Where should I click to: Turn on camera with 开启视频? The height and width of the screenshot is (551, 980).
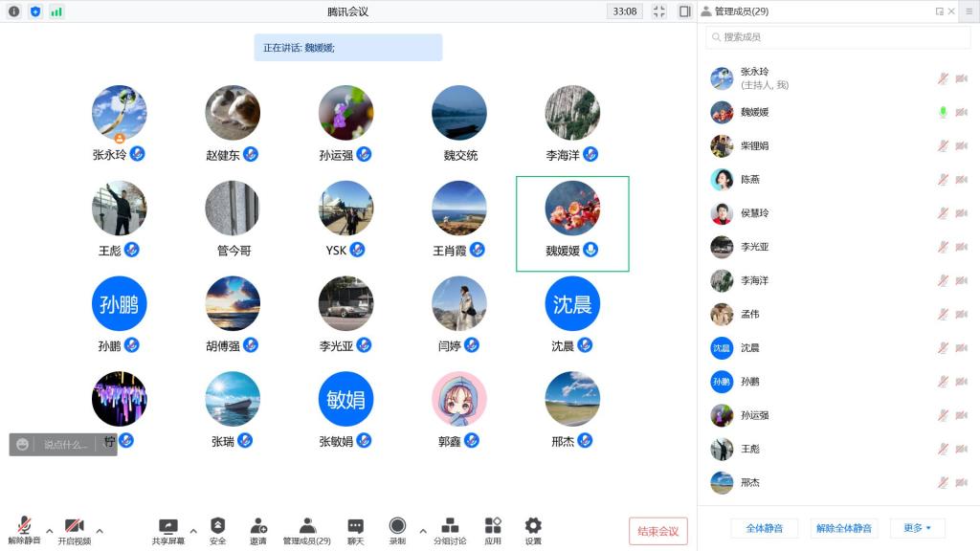(x=74, y=529)
